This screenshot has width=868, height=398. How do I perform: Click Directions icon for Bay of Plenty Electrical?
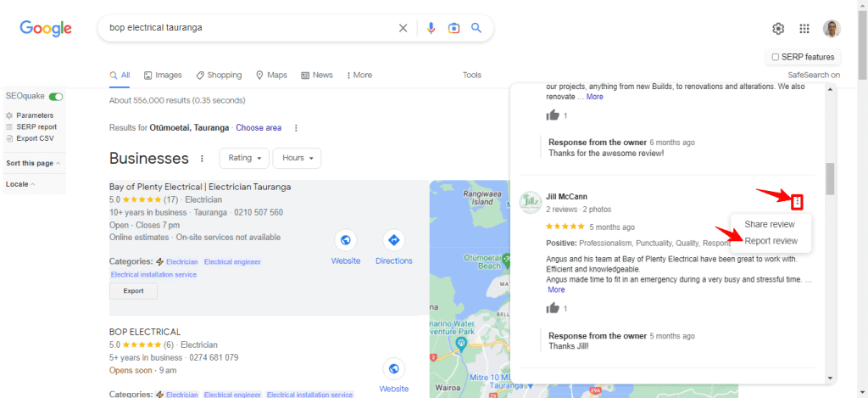pos(394,240)
